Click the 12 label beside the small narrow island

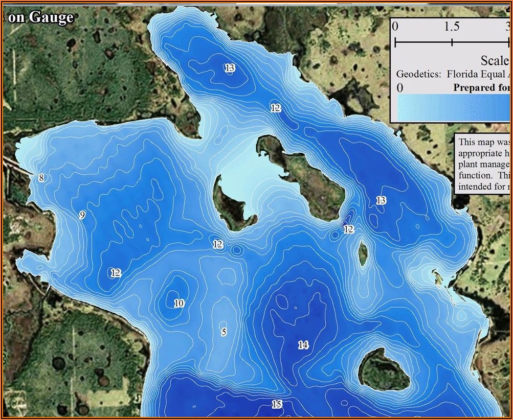click(349, 229)
